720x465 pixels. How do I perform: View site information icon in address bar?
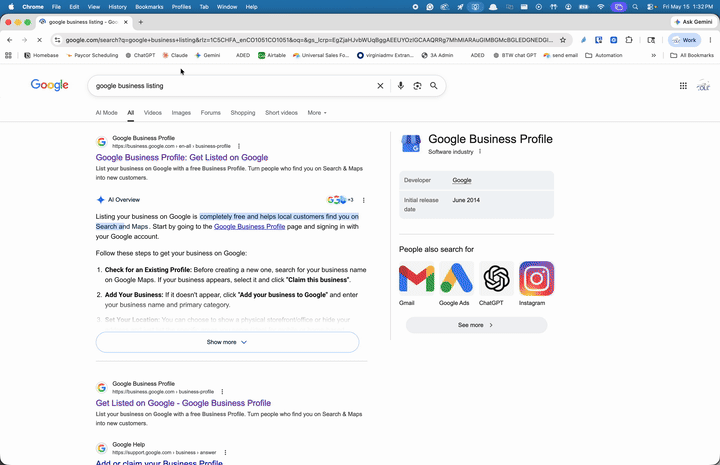point(57,40)
